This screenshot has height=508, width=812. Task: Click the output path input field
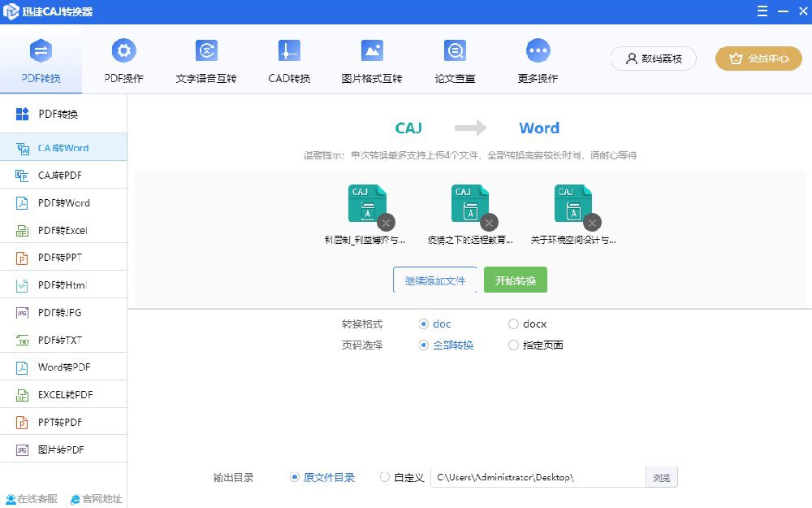(x=538, y=477)
